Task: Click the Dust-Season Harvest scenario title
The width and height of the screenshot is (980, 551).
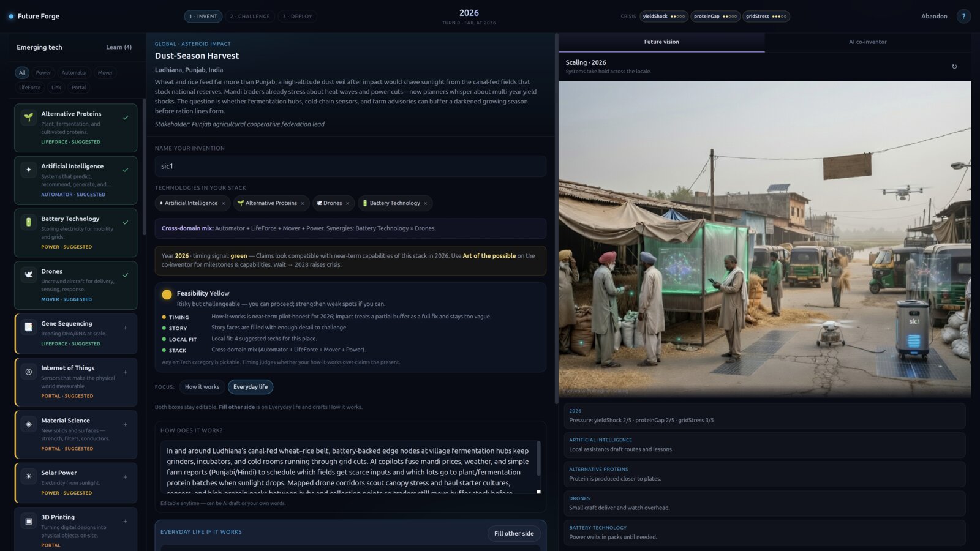Action: point(197,56)
